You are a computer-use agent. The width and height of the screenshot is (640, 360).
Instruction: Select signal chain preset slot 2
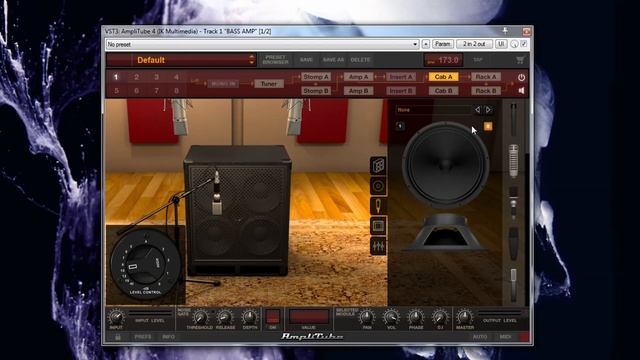pyautogui.click(x=136, y=77)
